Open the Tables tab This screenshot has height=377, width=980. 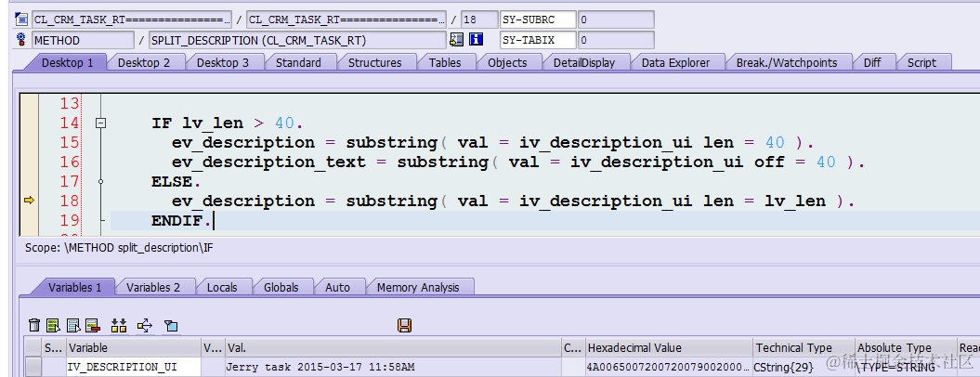pyautogui.click(x=445, y=62)
